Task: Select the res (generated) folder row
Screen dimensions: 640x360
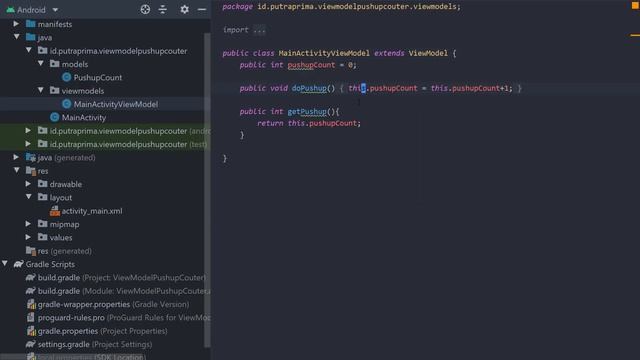Action: (64, 251)
